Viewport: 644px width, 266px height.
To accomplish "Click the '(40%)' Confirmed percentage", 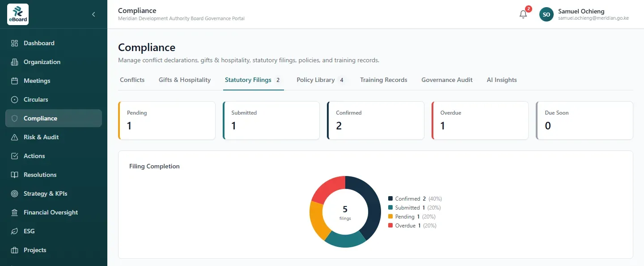I will click(x=435, y=199).
